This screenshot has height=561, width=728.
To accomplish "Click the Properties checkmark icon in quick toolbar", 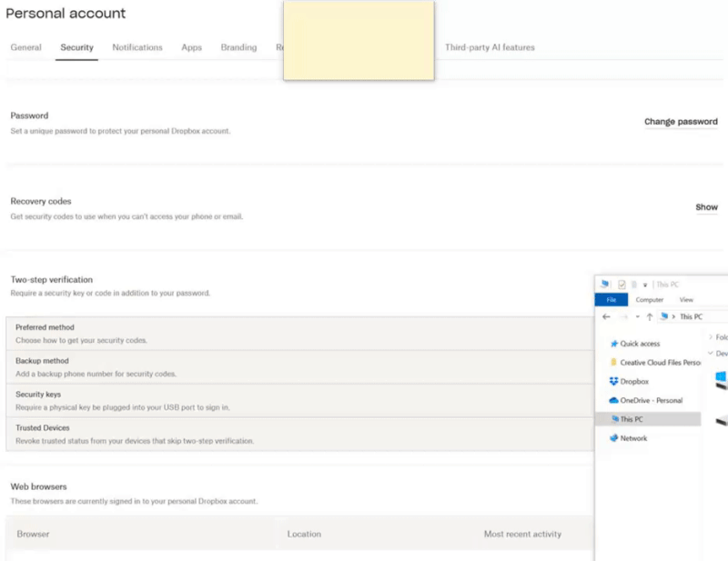I will pyautogui.click(x=622, y=285).
